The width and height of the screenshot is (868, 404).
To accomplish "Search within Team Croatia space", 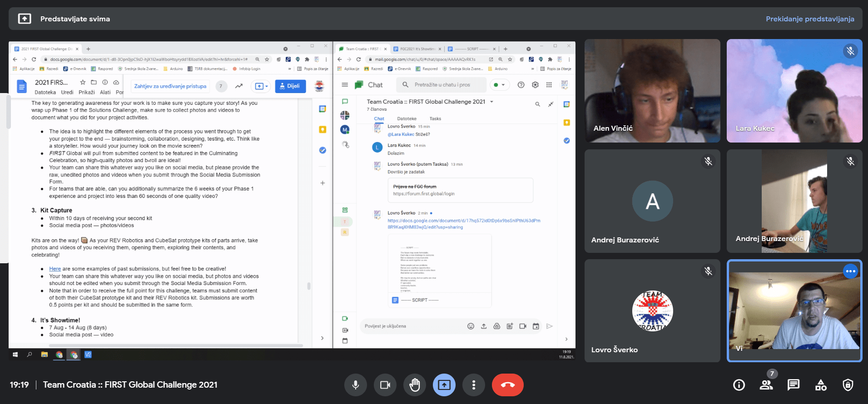I will pyautogui.click(x=537, y=104).
